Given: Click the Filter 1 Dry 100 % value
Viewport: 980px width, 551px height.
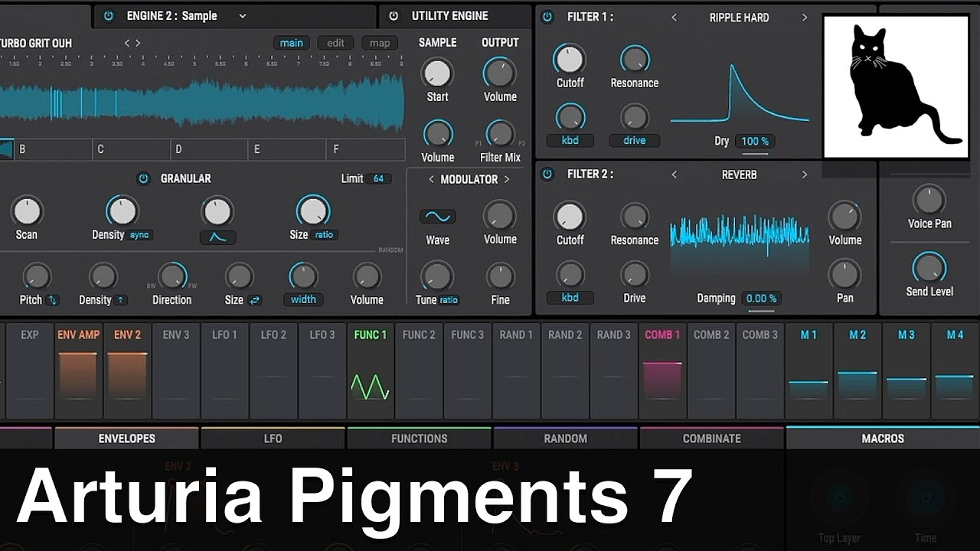Looking at the screenshot, I should click(755, 142).
